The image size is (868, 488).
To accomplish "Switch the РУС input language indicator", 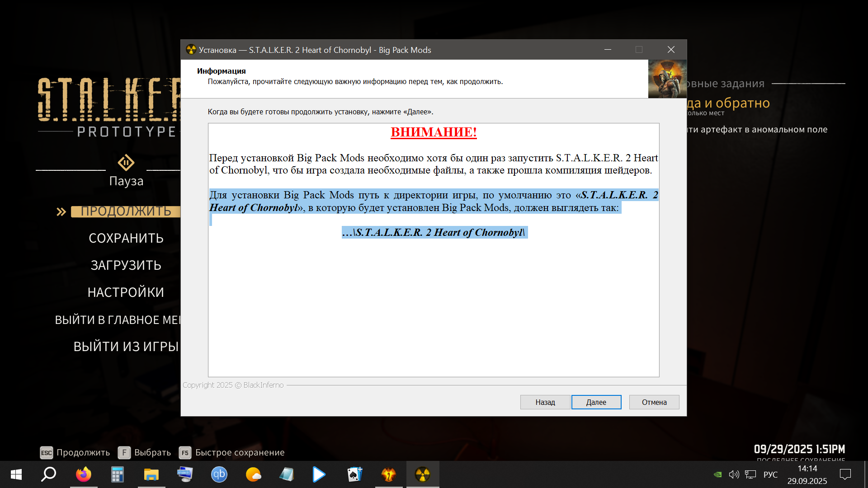I will (770, 474).
